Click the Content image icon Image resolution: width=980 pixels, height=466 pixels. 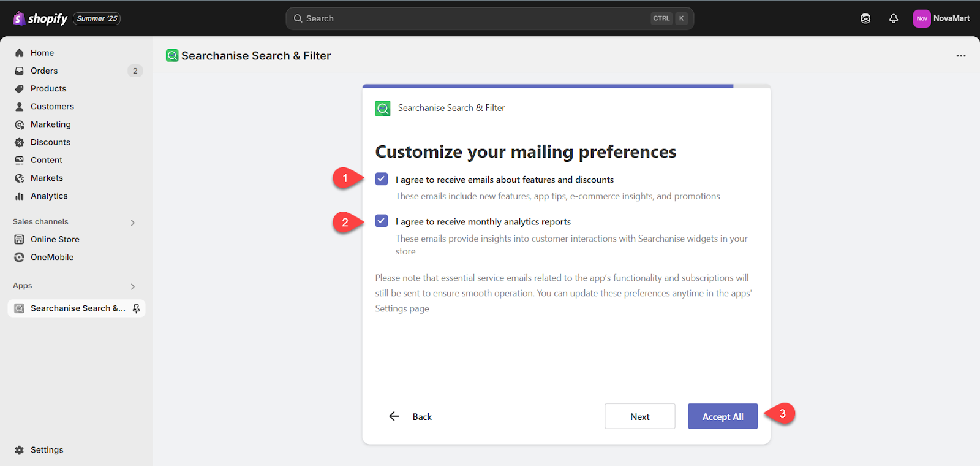coord(20,160)
